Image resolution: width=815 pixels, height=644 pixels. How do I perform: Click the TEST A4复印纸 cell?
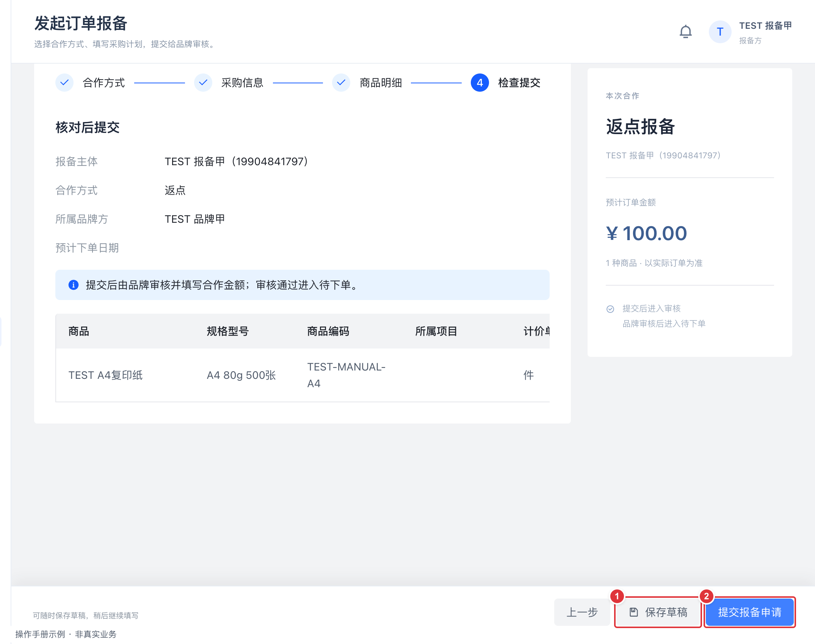pyautogui.click(x=106, y=375)
